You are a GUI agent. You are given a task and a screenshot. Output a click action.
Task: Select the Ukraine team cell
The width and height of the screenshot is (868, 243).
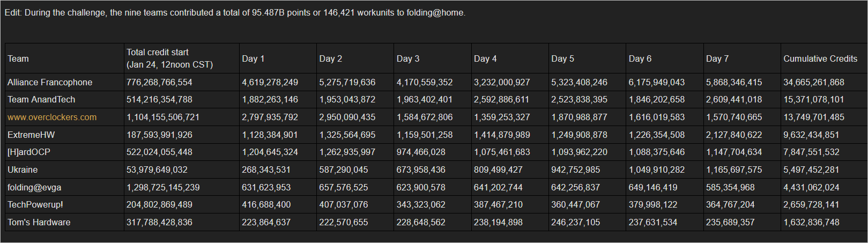coord(23,170)
